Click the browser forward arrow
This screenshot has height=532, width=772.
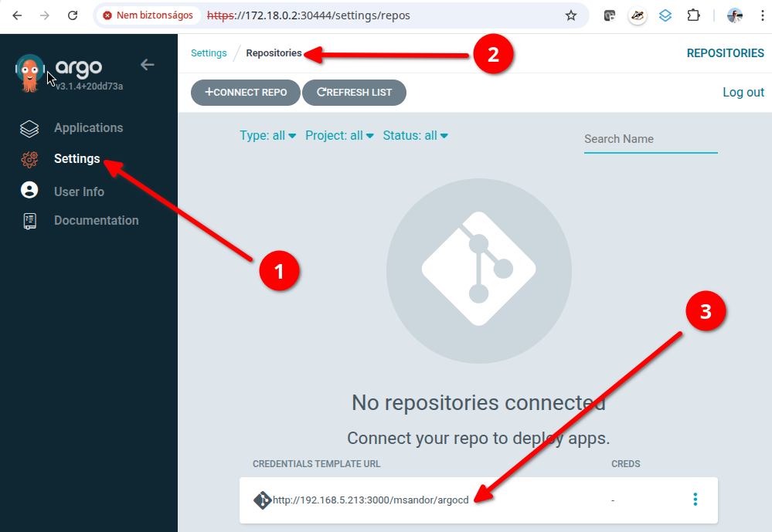click(x=45, y=15)
